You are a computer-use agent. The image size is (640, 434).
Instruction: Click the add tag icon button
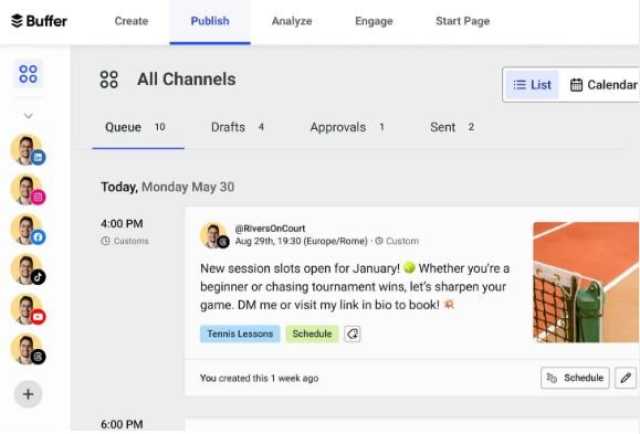(x=352, y=334)
